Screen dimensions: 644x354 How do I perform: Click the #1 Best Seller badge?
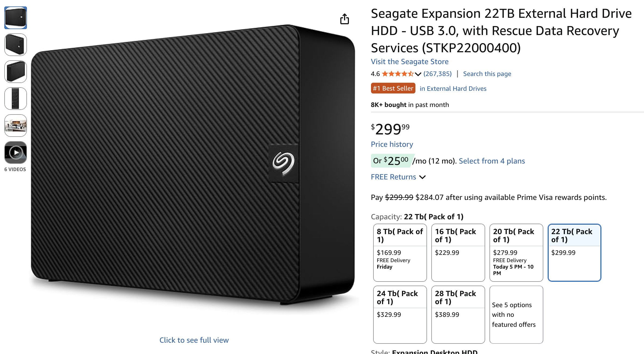pos(393,88)
